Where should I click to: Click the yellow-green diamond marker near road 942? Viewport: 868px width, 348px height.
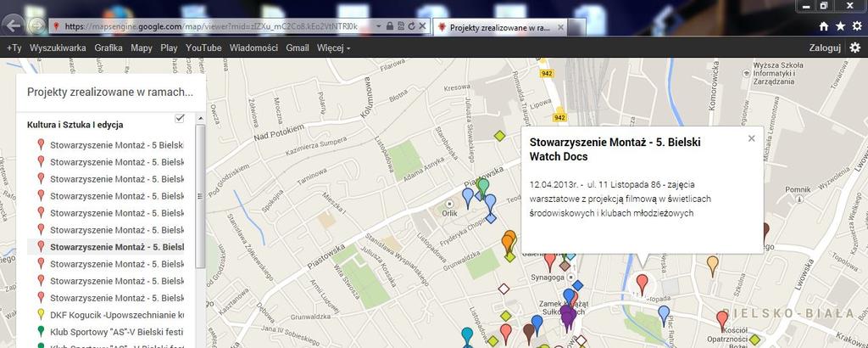point(500,136)
